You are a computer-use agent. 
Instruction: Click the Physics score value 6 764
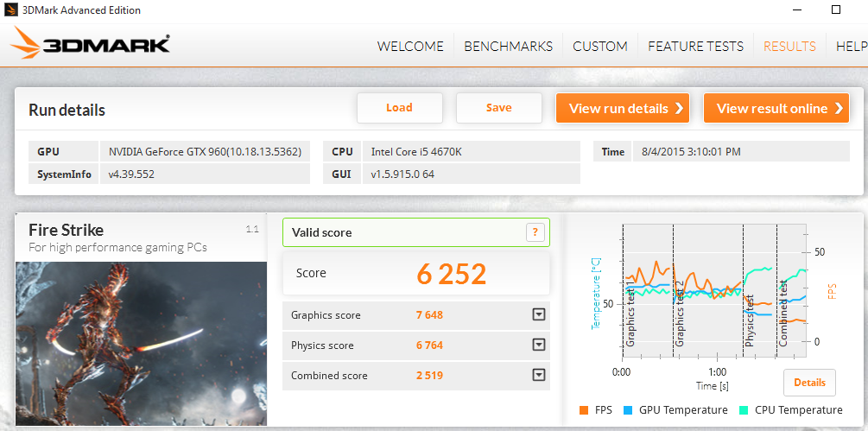tap(429, 345)
